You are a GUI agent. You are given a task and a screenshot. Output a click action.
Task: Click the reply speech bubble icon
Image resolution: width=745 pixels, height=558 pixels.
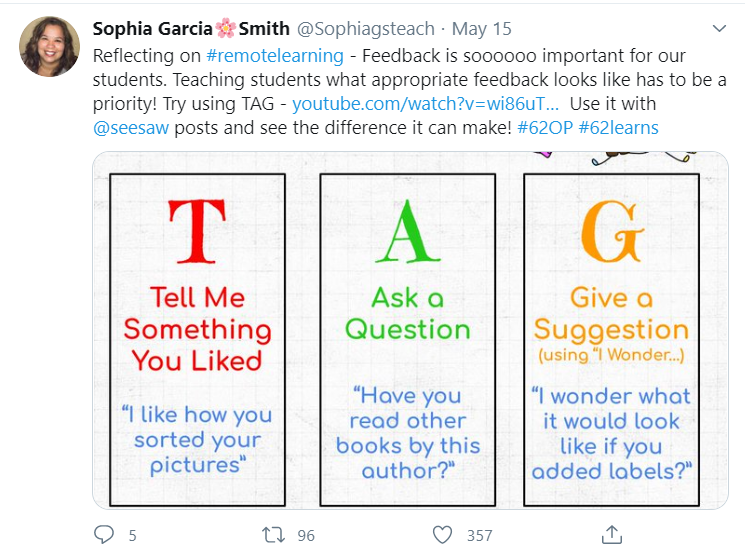[104, 535]
